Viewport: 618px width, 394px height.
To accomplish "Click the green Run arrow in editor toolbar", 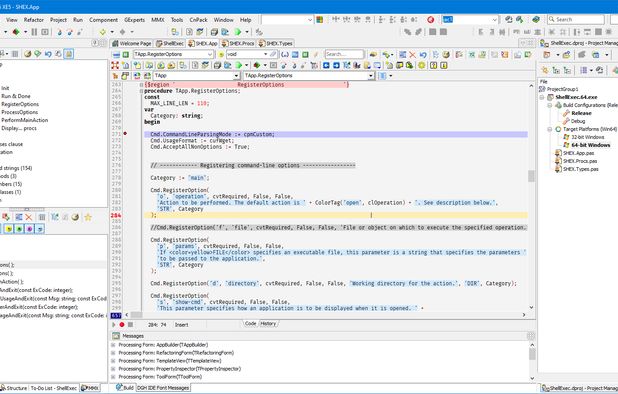I will pyautogui.click(x=238, y=65).
